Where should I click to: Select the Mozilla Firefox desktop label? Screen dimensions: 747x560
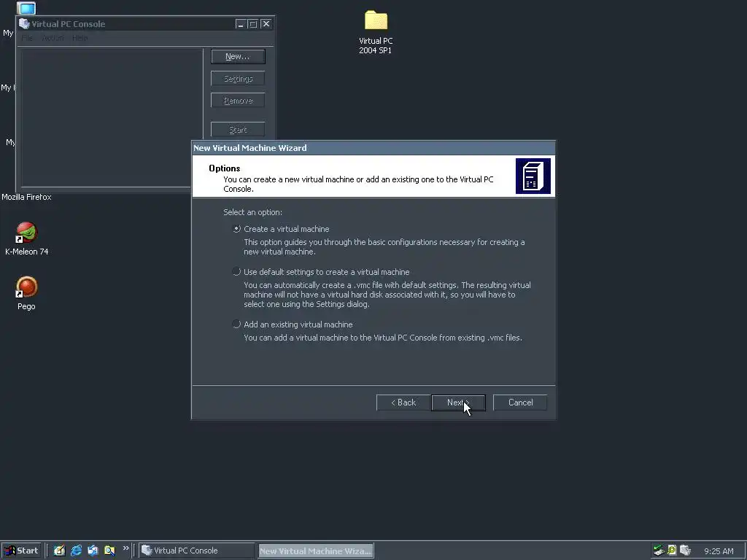click(x=26, y=197)
